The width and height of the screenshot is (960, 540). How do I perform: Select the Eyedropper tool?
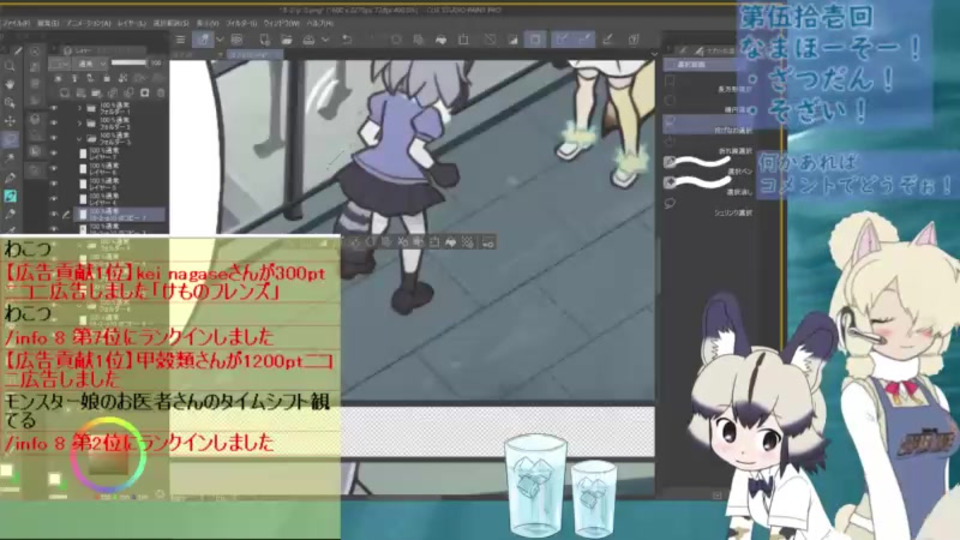tap(10, 178)
